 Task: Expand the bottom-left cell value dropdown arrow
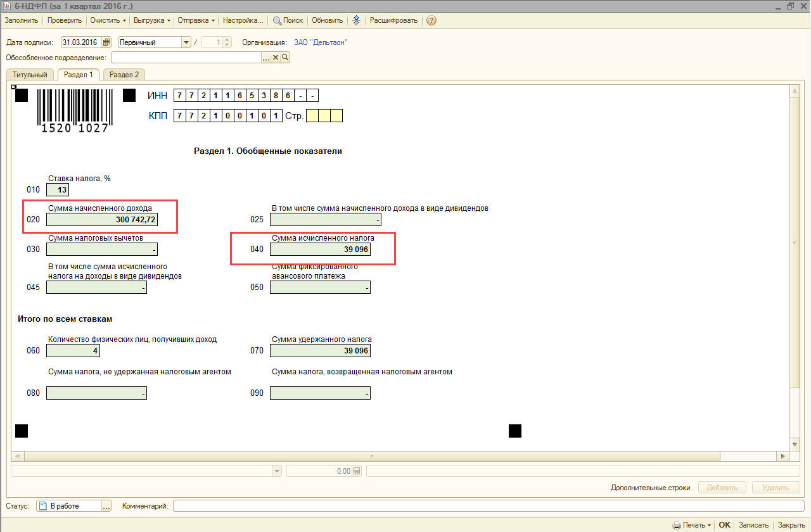pyautogui.click(x=277, y=471)
